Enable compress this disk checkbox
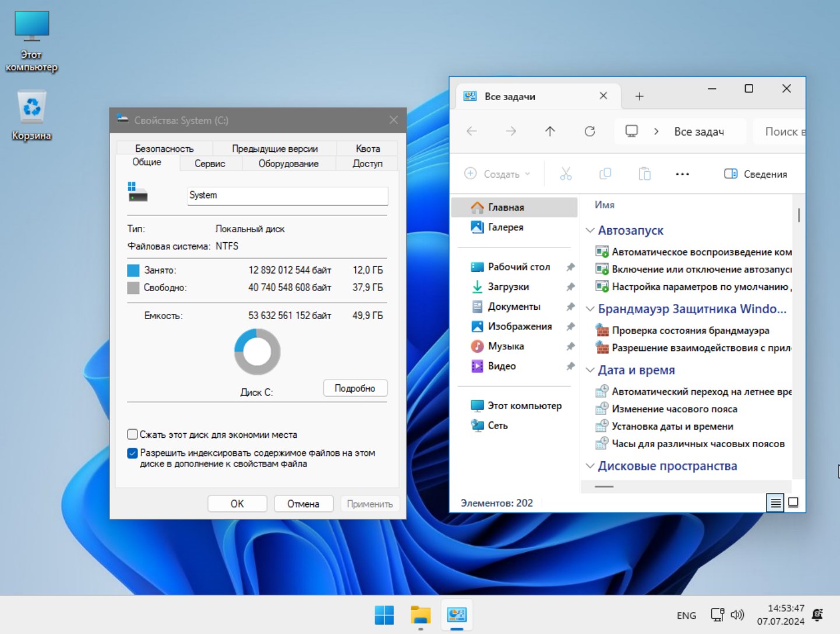Screen dimensions: 840x634 click(x=133, y=434)
